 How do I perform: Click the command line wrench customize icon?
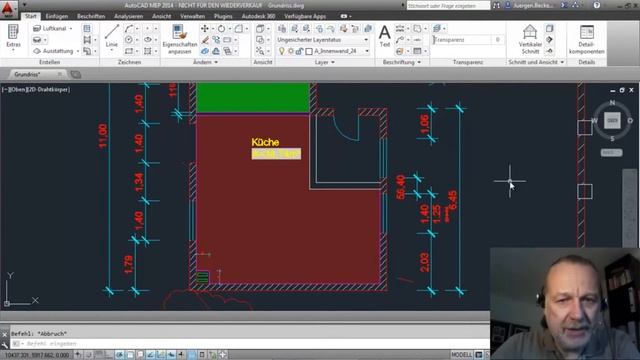4,344
